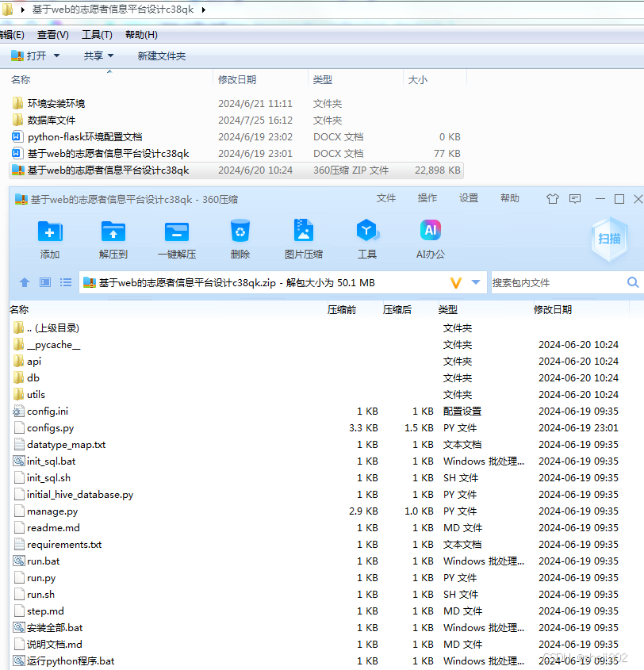
Task: Open the feedback comment icon
Action: (x=575, y=198)
